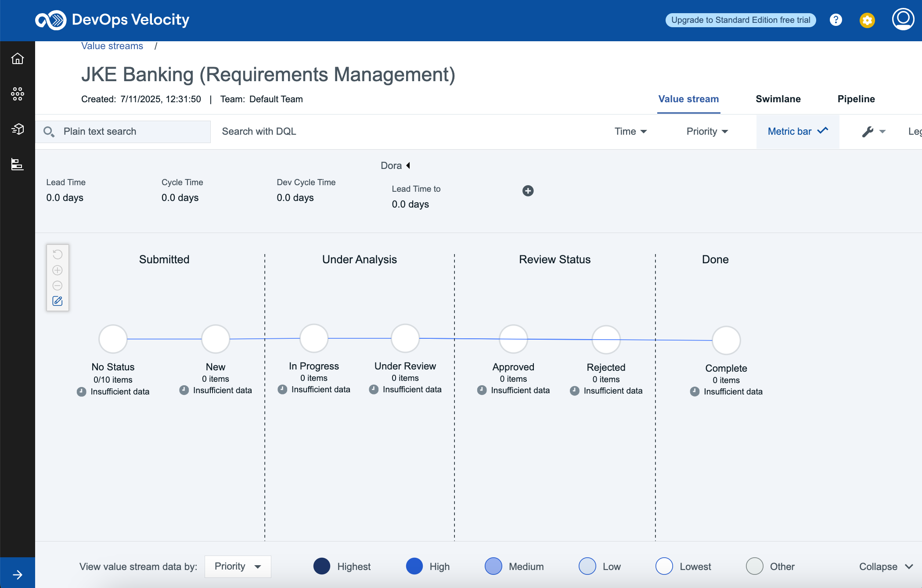
Task: Switch to the Pipeline tab
Action: [x=856, y=99]
